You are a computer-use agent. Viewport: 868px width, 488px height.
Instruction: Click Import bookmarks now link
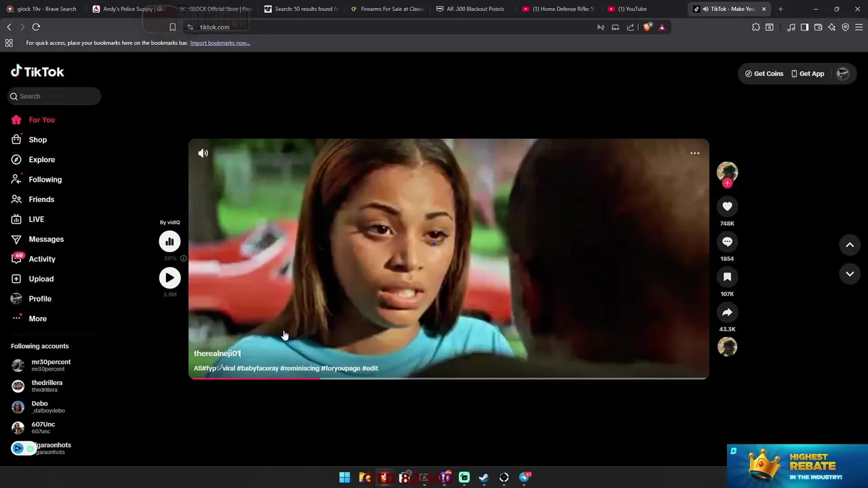tap(220, 43)
